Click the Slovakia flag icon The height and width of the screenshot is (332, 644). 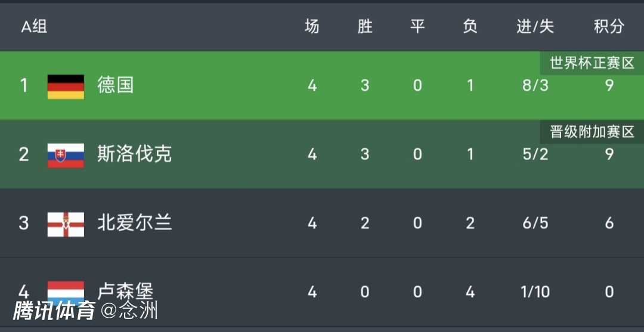pyautogui.click(x=66, y=155)
